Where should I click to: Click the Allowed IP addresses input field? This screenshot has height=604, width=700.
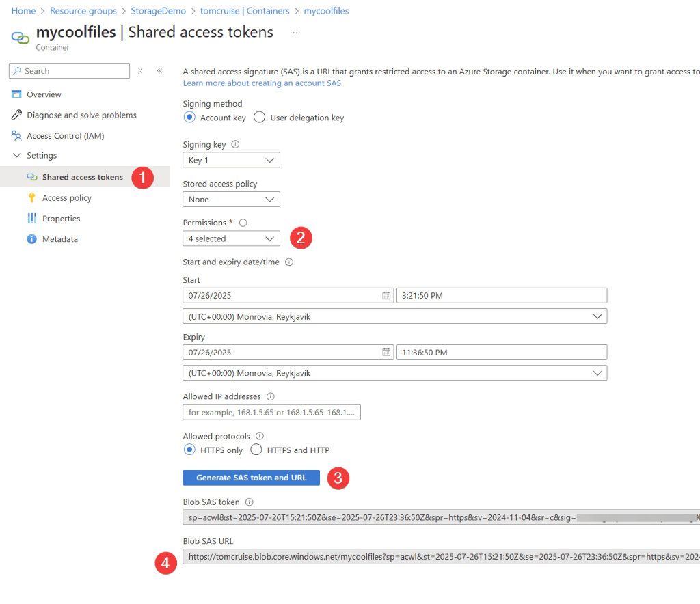(x=271, y=412)
